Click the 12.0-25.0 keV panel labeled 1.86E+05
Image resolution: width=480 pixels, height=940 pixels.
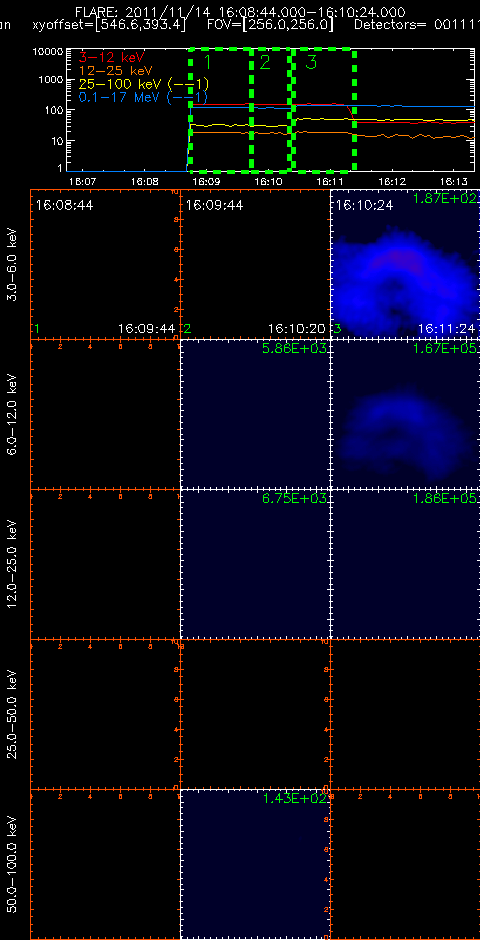(x=405, y=564)
